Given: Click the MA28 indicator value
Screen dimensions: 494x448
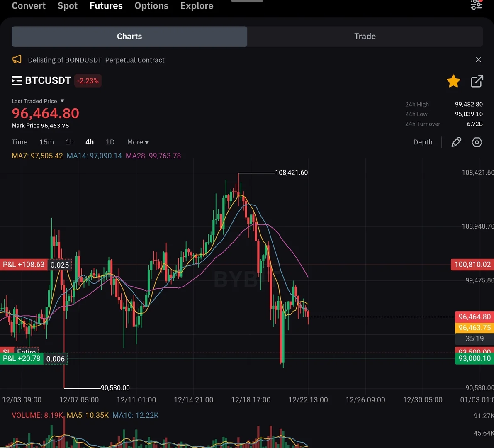Looking at the screenshot, I should pos(153,156).
